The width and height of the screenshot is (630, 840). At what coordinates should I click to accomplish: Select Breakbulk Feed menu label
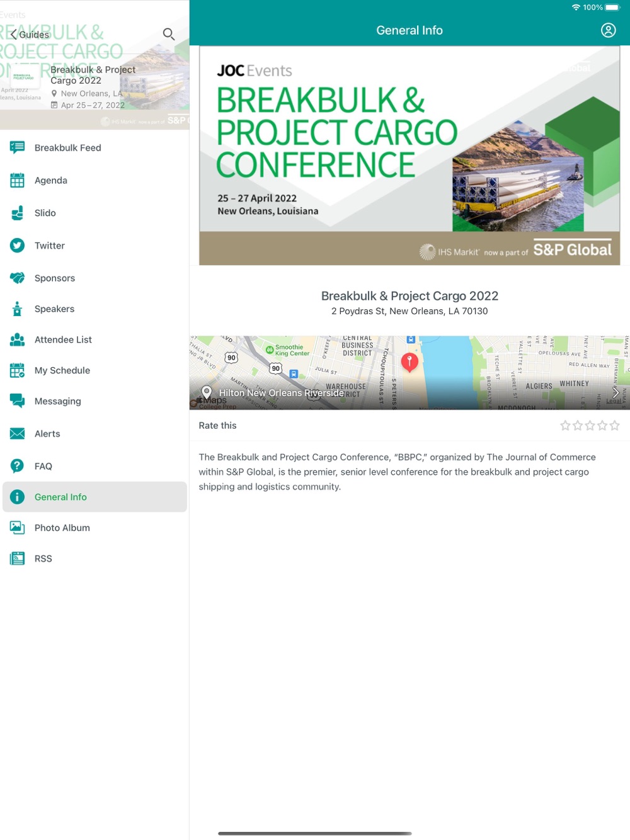click(x=67, y=148)
